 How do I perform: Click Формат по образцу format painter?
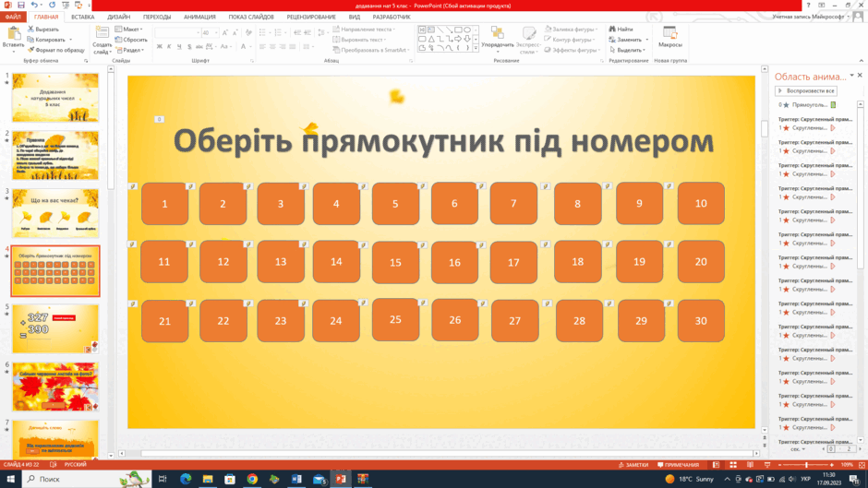click(56, 50)
